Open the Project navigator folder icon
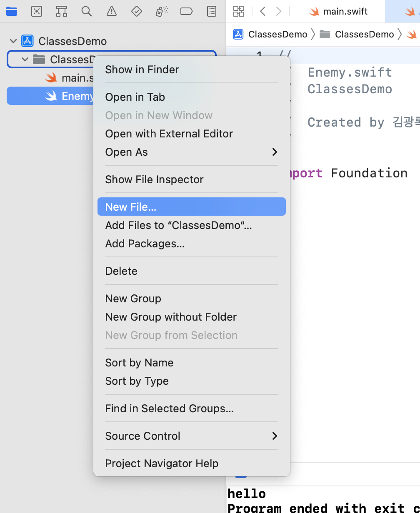The width and height of the screenshot is (420, 513). click(12, 11)
